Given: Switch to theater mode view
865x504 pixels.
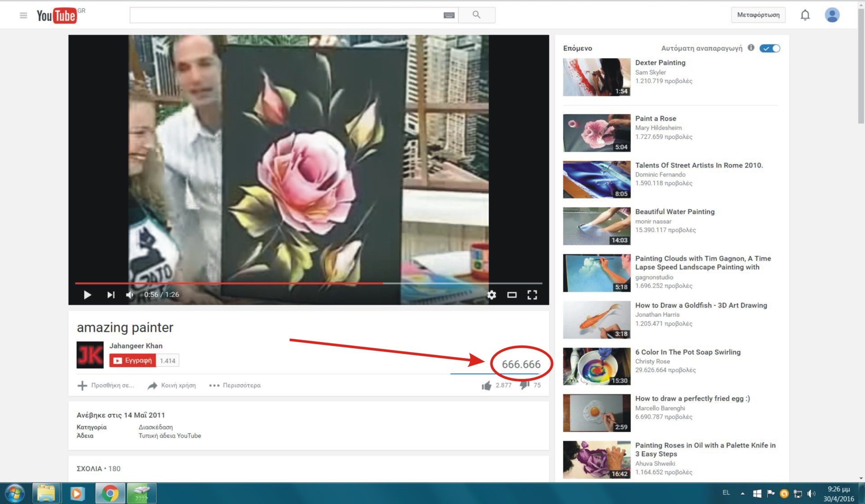Looking at the screenshot, I should point(512,295).
